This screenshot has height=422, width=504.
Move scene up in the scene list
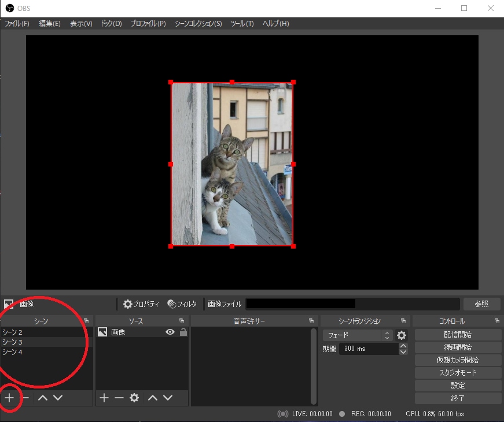tap(43, 398)
